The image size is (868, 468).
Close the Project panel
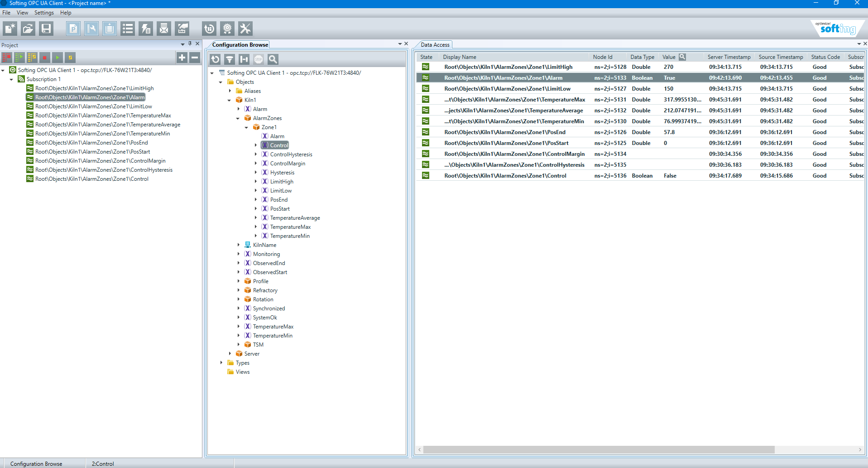[x=197, y=44]
